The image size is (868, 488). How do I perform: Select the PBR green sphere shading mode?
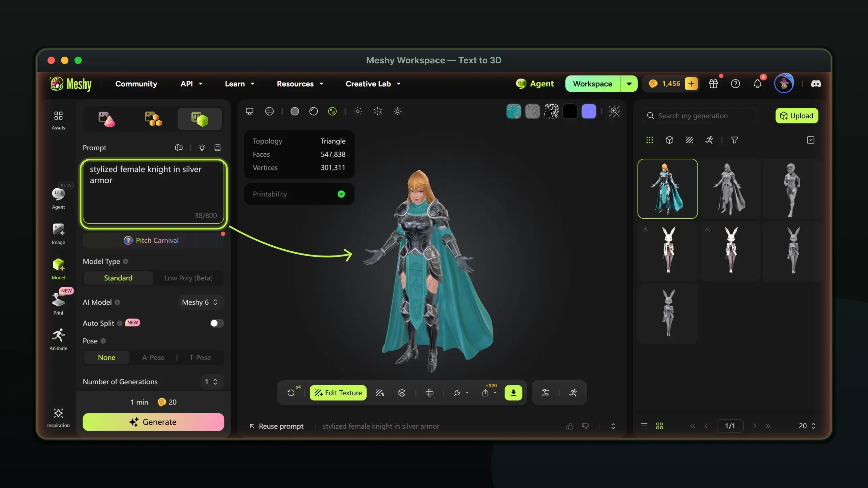[x=332, y=111]
